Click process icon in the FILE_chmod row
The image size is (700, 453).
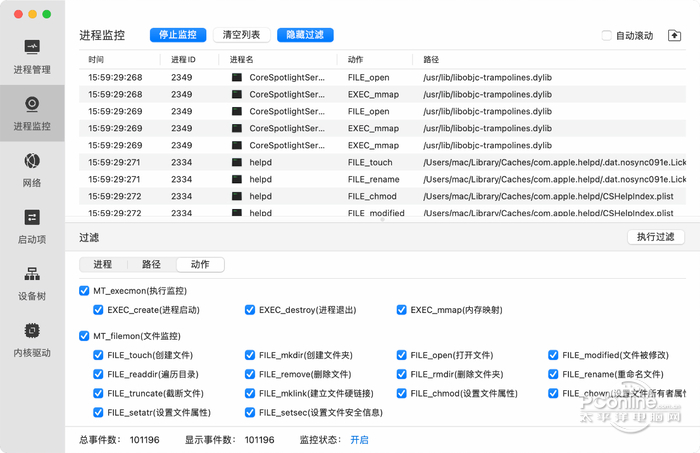(x=237, y=196)
